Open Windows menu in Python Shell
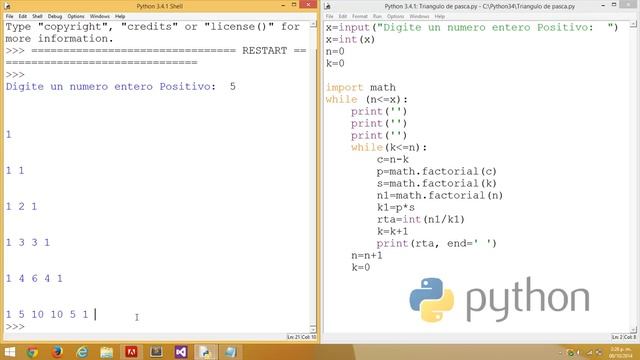This screenshot has height=360, width=640. (x=100, y=16)
